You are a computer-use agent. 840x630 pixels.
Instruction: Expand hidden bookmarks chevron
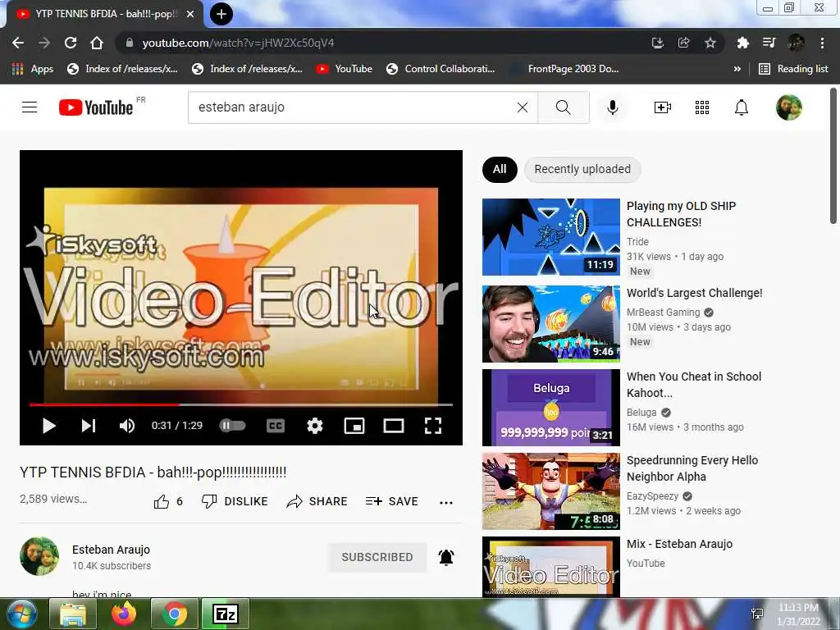tap(737, 69)
